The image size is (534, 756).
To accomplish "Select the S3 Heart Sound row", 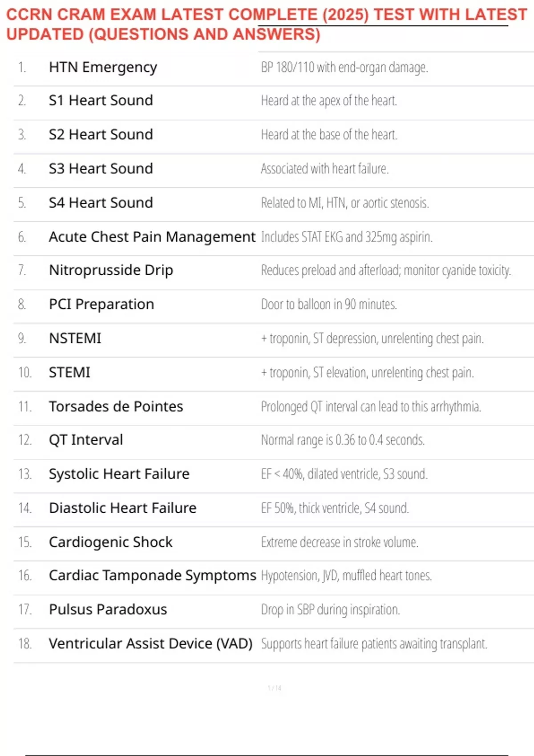I will point(274,169).
